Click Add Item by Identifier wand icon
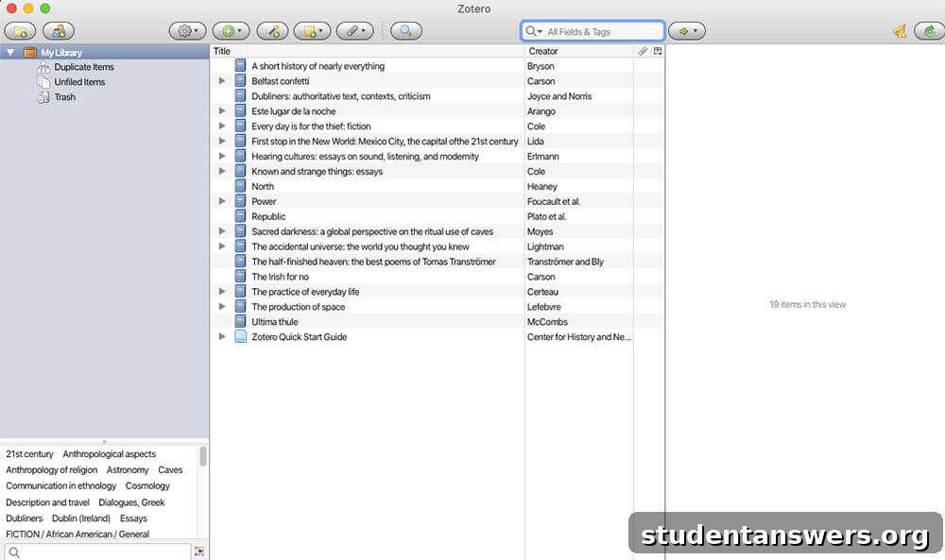The image size is (945, 560). (x=272, y=31)
